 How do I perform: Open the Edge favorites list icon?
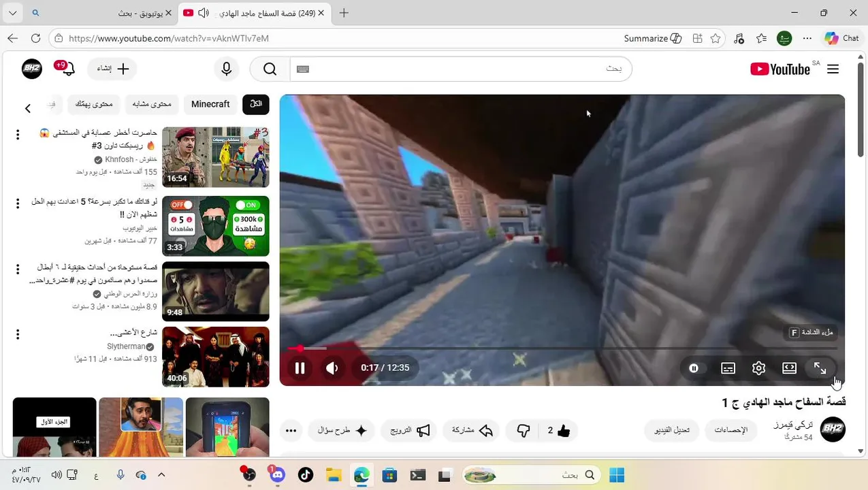coord(762,38)
